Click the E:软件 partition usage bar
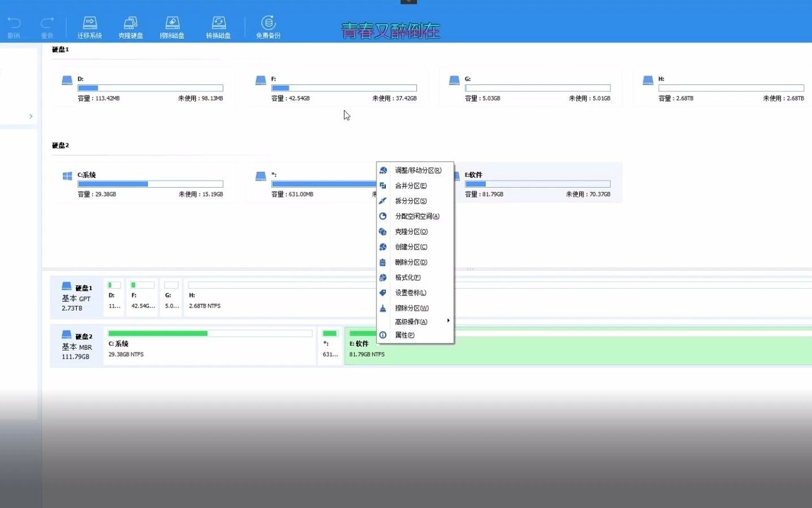Screen dimensions: 812x508 point(538,184)
